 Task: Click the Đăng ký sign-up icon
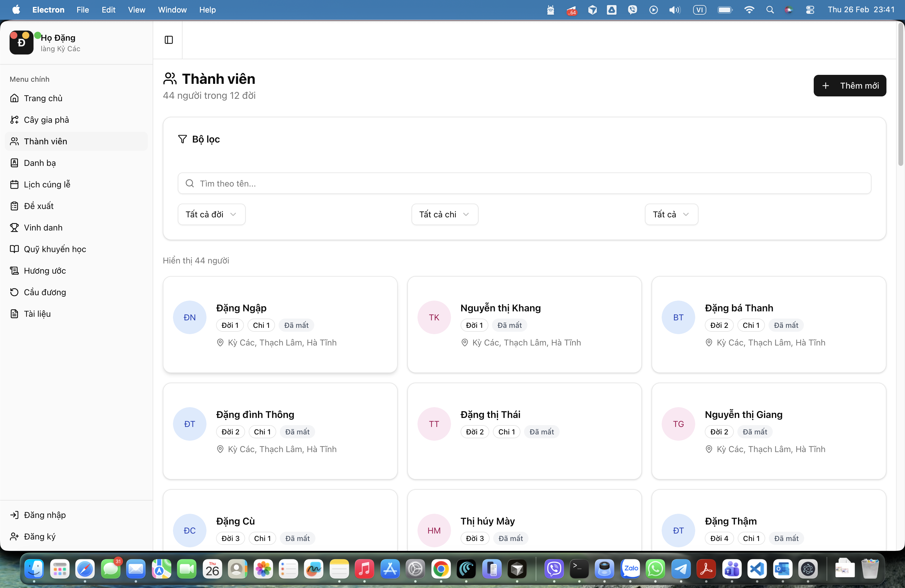14,536
